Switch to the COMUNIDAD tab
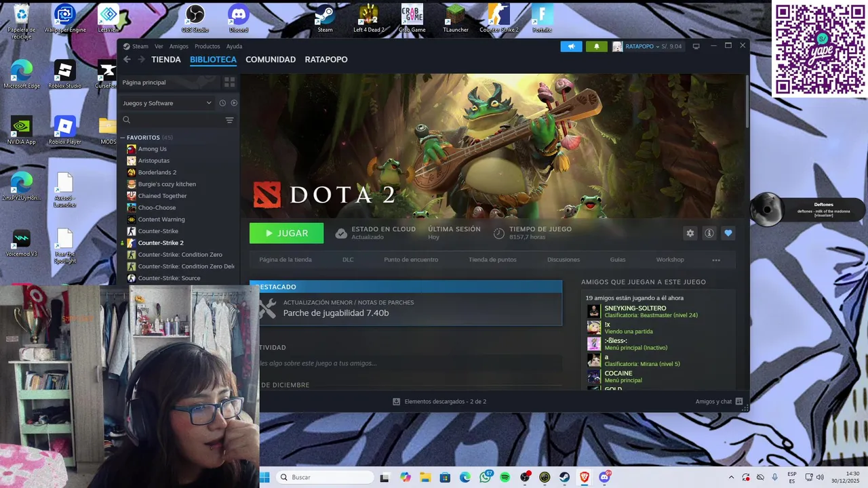This screenshot has height=488, width=868. coord(271,60)
